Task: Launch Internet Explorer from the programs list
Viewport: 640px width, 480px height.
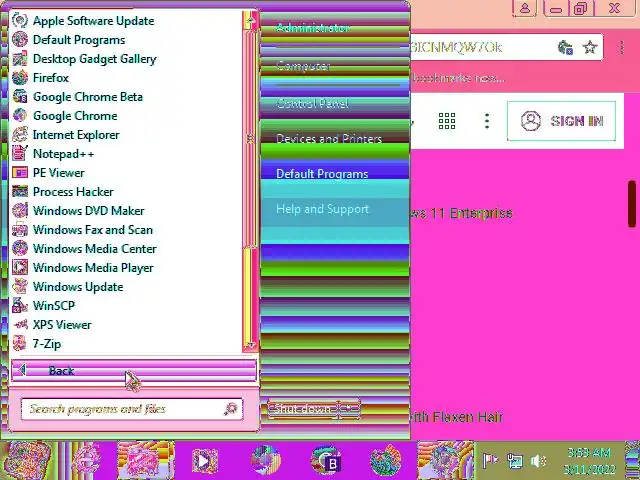Action: (66, 135)
